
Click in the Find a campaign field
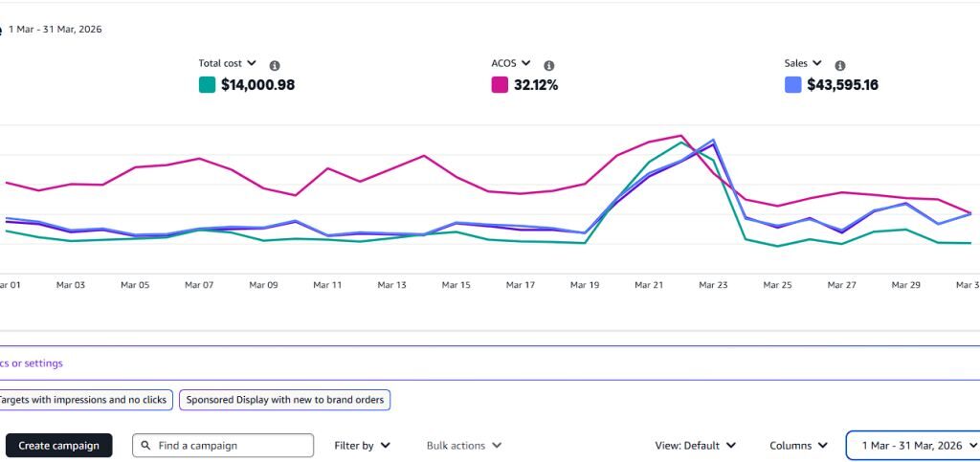[x=223, y=445]
